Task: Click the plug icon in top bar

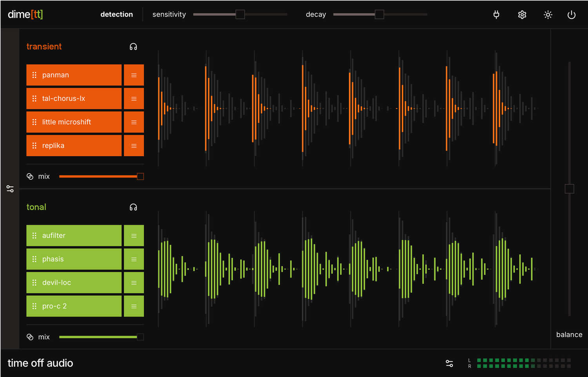Action: point(496,15)
